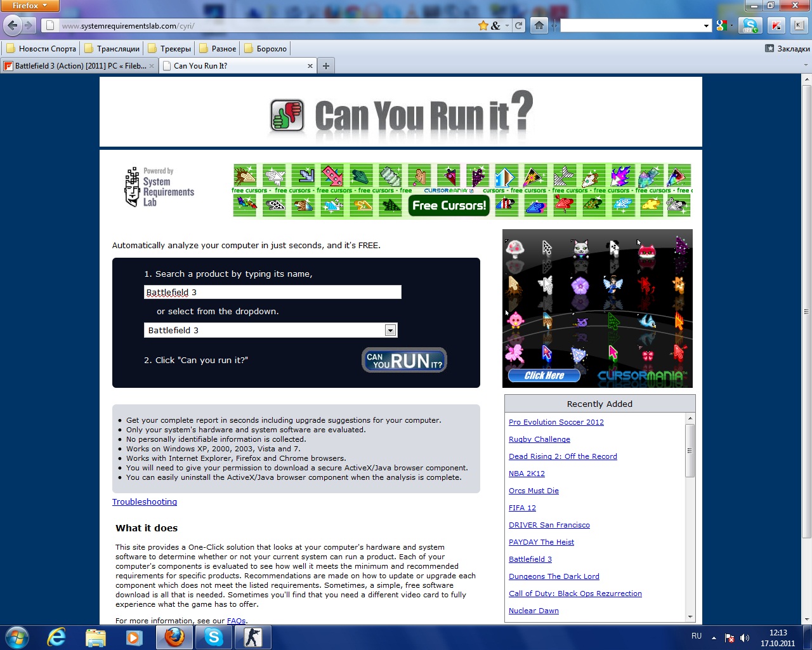Click the Free Cursors! banner button

(449, 206)
